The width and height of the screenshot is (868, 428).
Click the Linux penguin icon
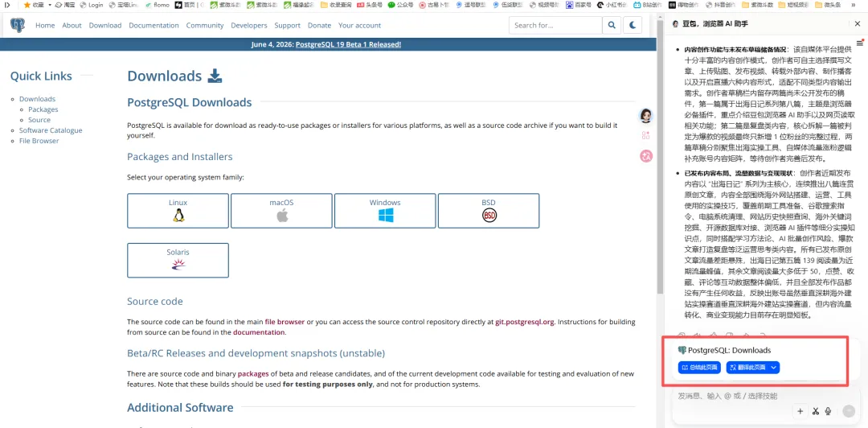(178, 215)
